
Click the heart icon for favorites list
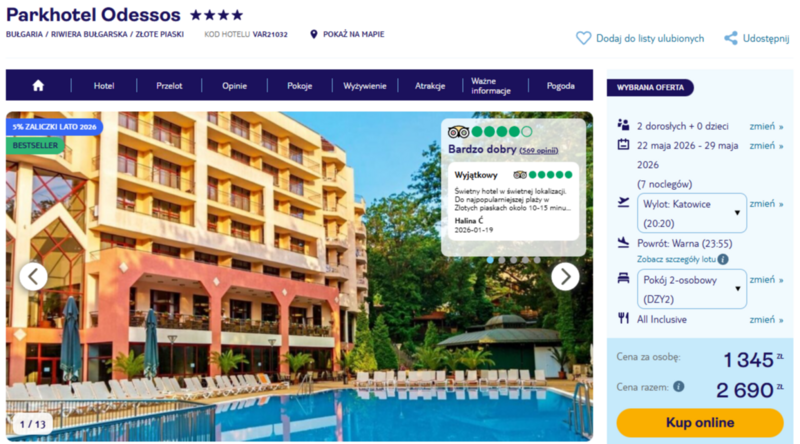(583, 38)
